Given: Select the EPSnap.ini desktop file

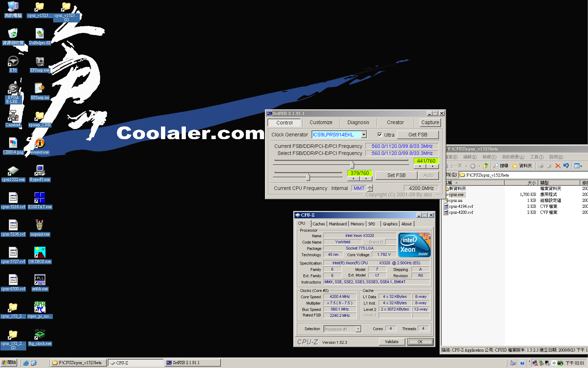Looking at the screenshot, I should (x=40, y=92).
